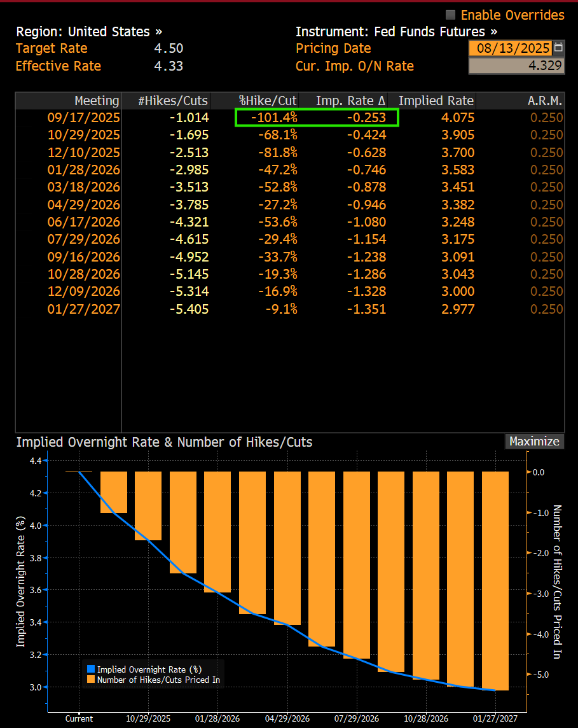Viewport: 578px width, 728px height.
Task: Click the Effective Rate value 4.33
Action: pyautogui.click(x=169, y=66)
